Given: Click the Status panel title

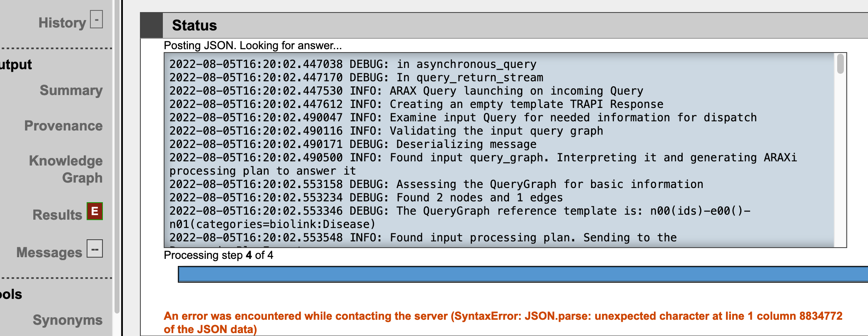Looking at the screenshot, I should (x=195, y=25).
